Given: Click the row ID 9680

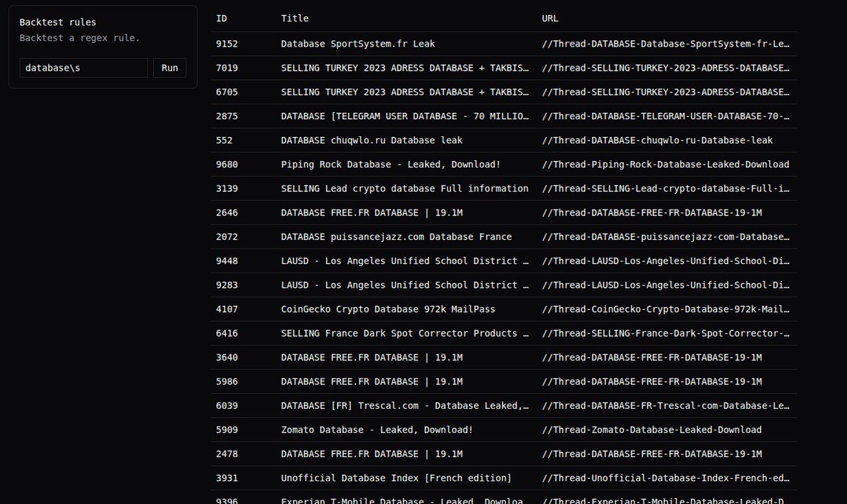Looking at the screenshot, I should (x=227, y=164).
